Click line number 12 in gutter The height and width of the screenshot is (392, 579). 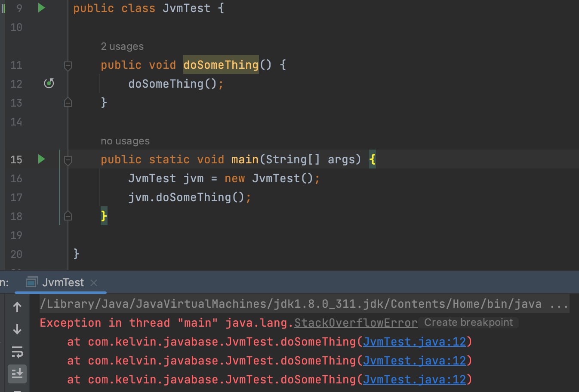point(16,84)
